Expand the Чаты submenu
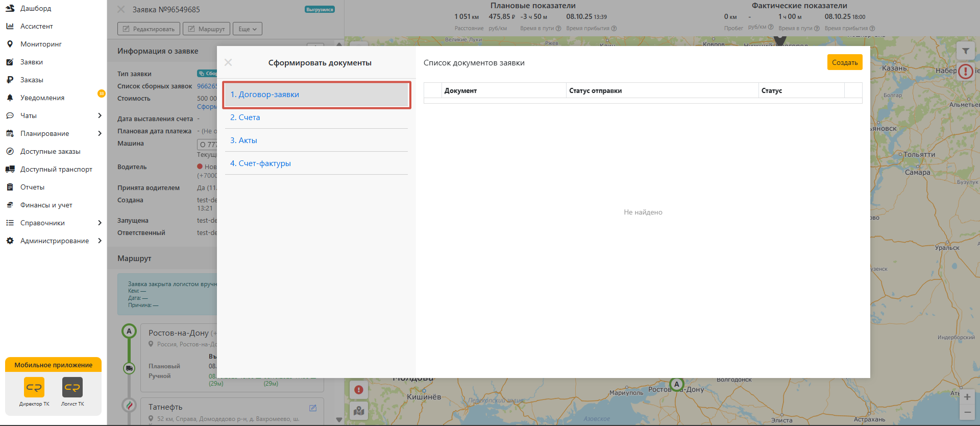Screen dimensions: 980x426 [x=100, y=115]
